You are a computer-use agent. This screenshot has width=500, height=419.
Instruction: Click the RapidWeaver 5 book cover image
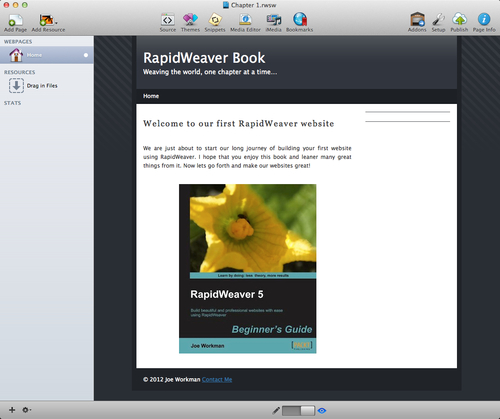click(248, 269)
